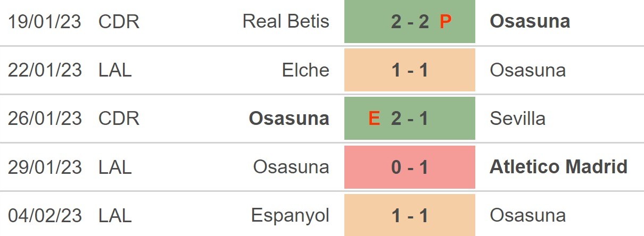Select the Sevilla team name

517,119
